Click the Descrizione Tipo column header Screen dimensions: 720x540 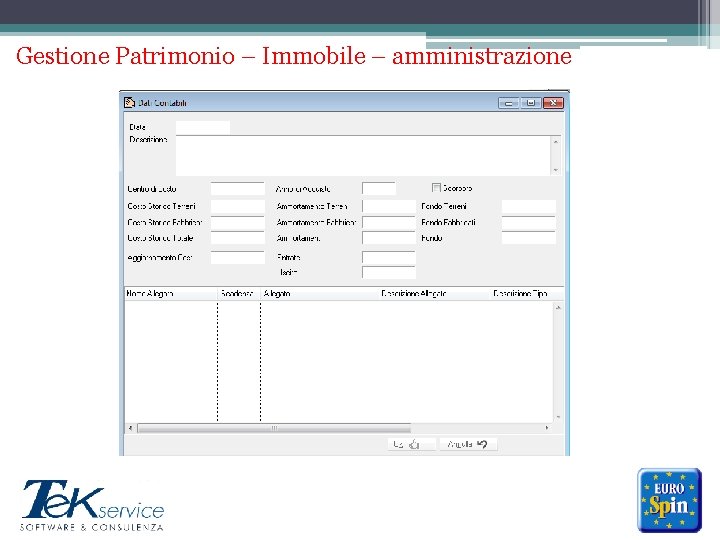tap(527, 293)
